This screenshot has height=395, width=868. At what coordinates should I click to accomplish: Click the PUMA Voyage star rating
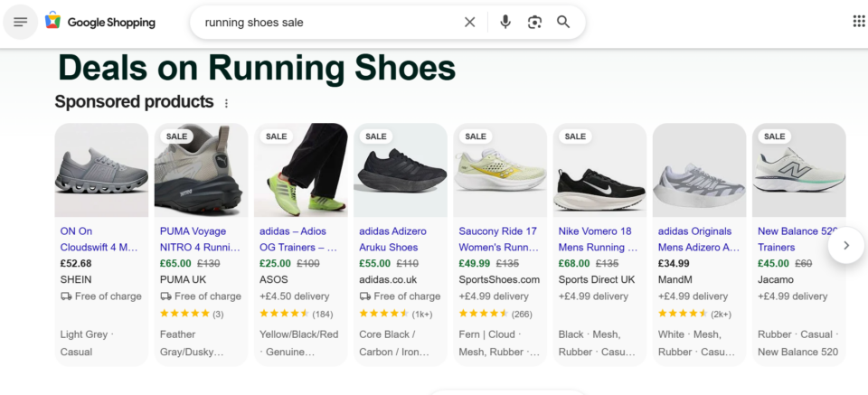pos(185,314)
